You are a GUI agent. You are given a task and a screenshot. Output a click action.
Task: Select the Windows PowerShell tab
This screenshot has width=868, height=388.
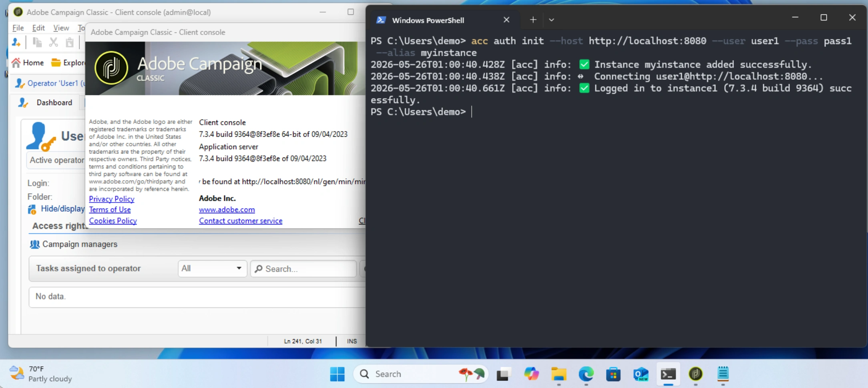tap(444, 20)
